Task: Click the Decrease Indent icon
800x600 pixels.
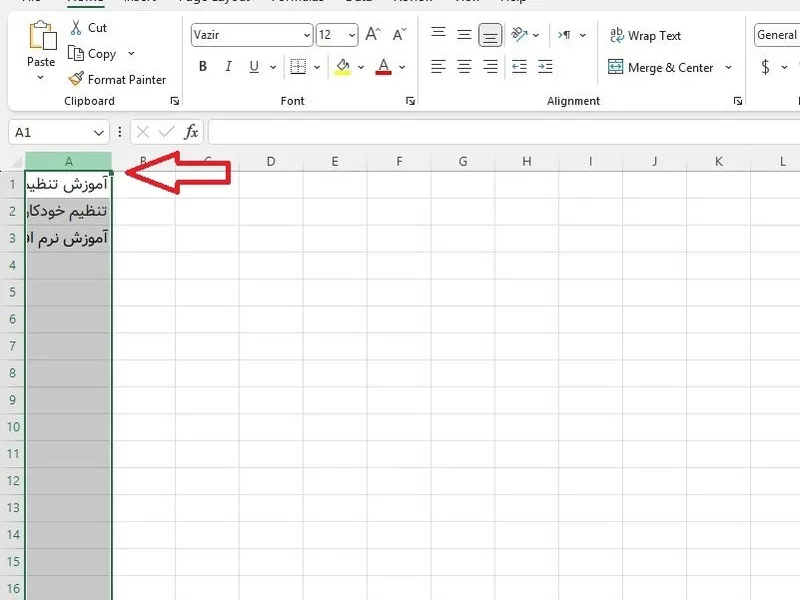Action: pyautogui.click(x=519, y=66)
